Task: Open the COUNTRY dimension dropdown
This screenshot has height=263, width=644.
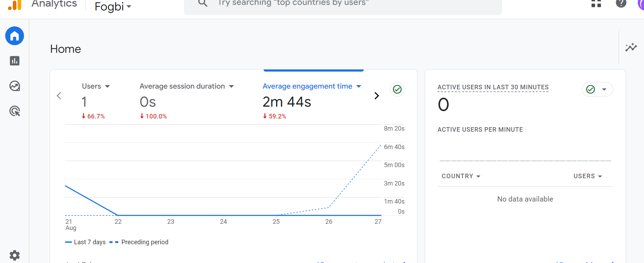Action: coord(461,176)
